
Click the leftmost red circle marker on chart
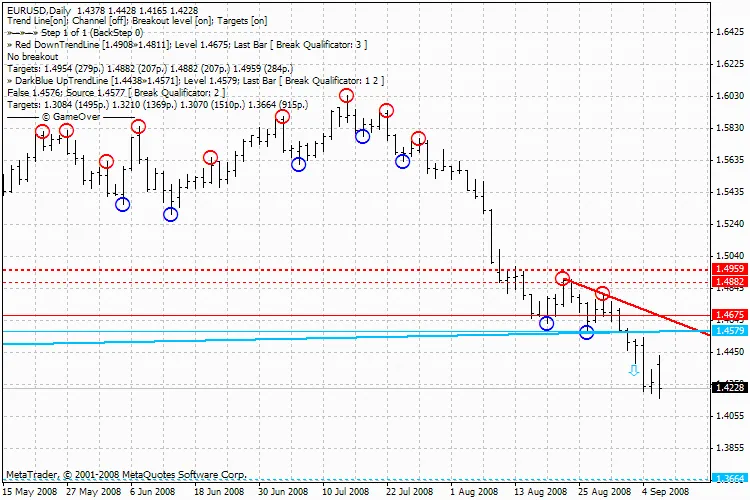(43, 131)
